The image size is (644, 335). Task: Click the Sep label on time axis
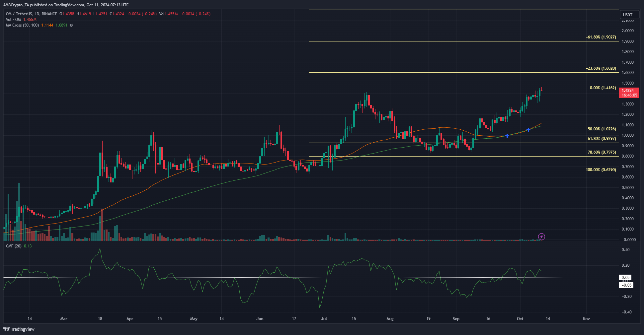(456, 319)
